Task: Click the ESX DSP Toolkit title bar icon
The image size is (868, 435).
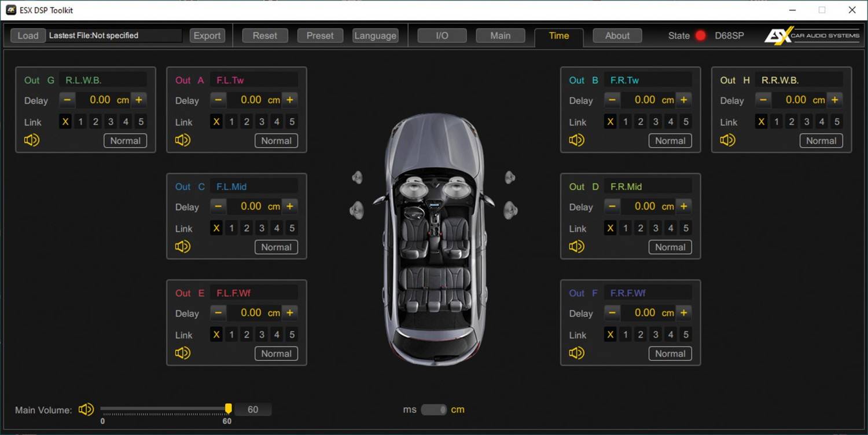Action: click(10, 10)
